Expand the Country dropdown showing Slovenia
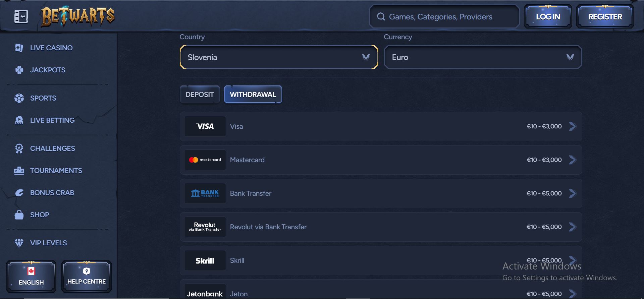The width and height of the screenshot is (644, 299). (x=278, y=57)
